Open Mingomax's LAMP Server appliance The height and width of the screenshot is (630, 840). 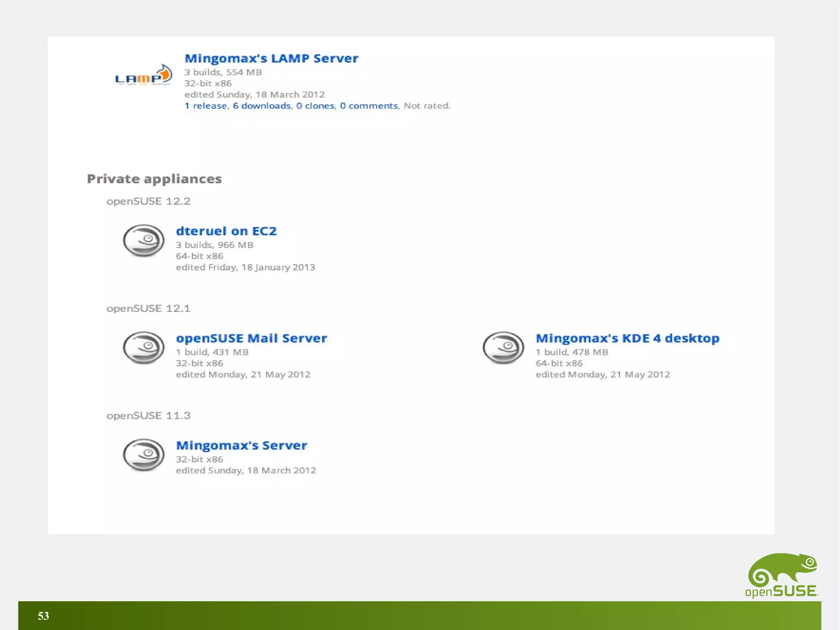coord(271,59)
